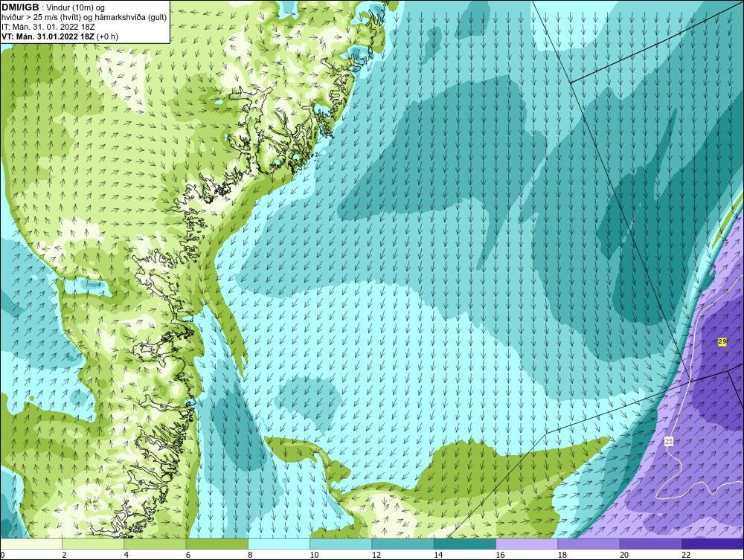Click the 12–14 m/s teal legend swatch

click(403, 544)
